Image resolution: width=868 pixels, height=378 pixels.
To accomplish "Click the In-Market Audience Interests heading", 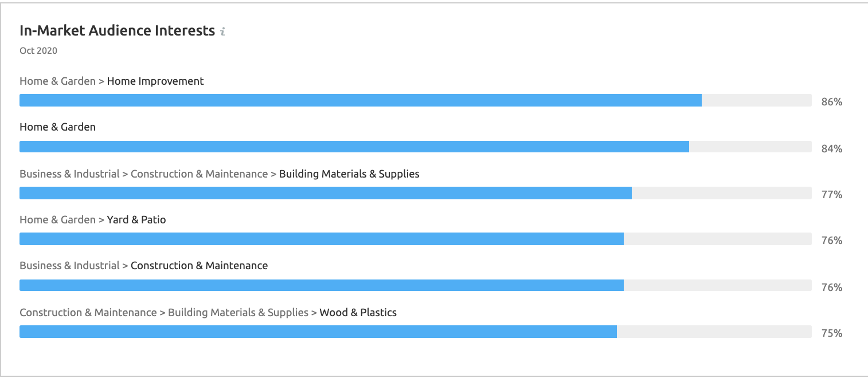I will (117, 31).
